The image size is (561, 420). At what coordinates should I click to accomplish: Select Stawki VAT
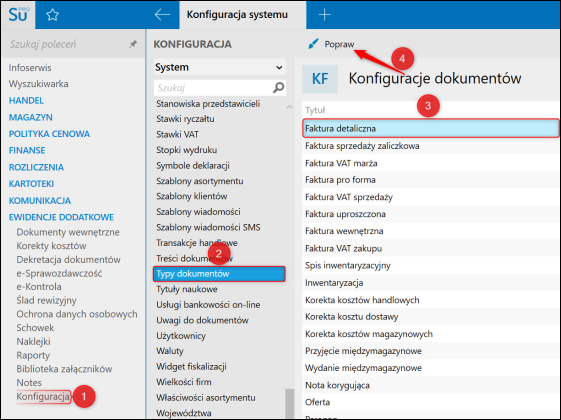tap(177, 135)
